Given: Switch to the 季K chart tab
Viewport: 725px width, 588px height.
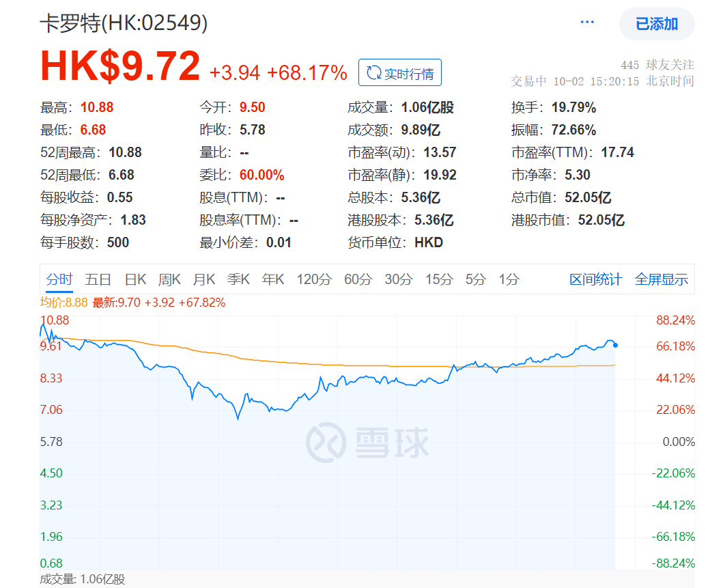Looking at the screenshot, I should pyautogui.click(x=238, y=279).
